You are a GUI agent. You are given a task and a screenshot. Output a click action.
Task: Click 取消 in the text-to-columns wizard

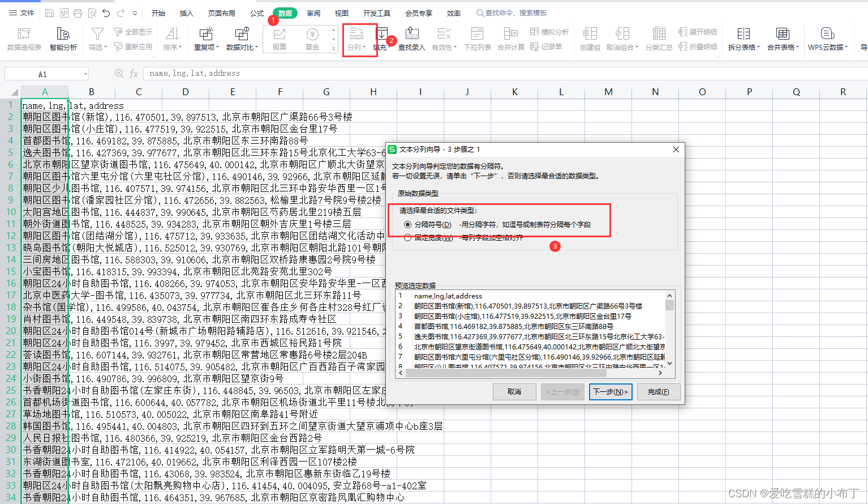[x=514, y=392]
